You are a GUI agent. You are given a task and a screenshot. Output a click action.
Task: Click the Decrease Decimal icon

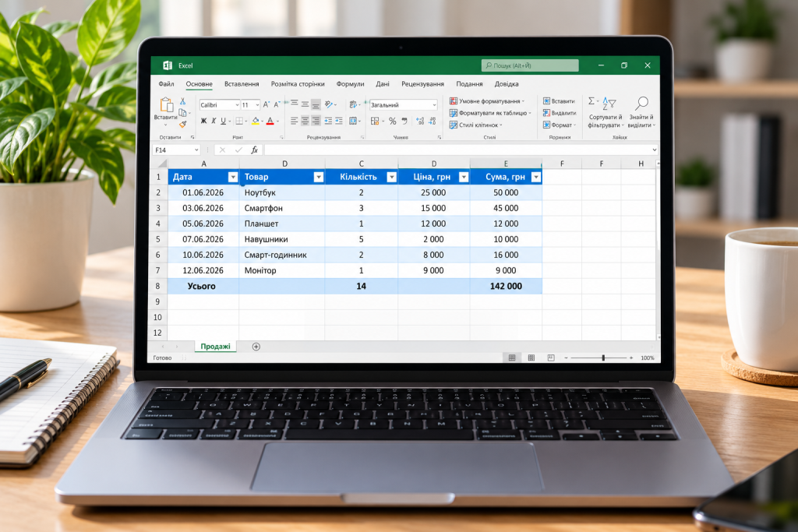[432, 121]
